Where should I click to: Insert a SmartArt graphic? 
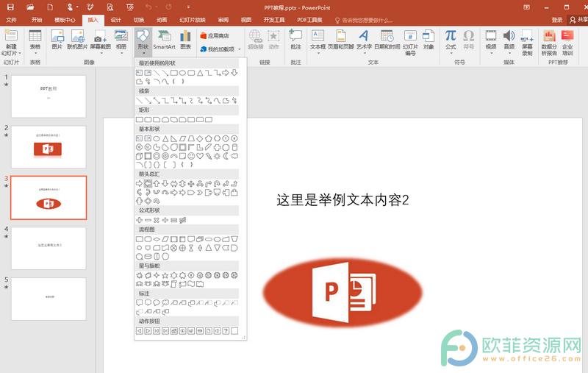pyautogui.click(x=164, y=40)
